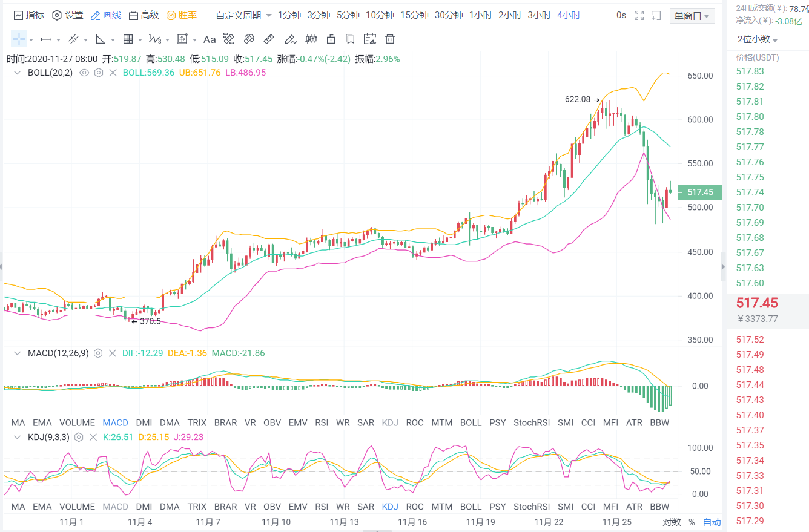Click the 胜率 win rate button
The height and width of the screenshot is (532, 809).
[182, 15]
